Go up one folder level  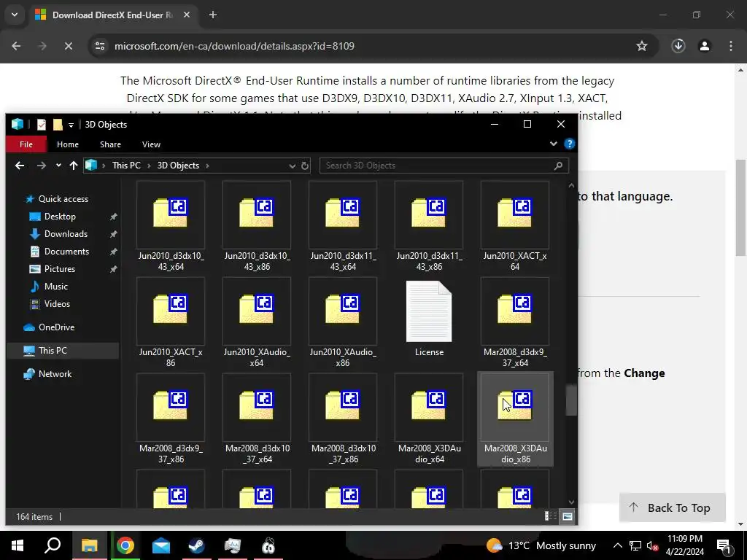pyautogui.click(x=74, y=166)
